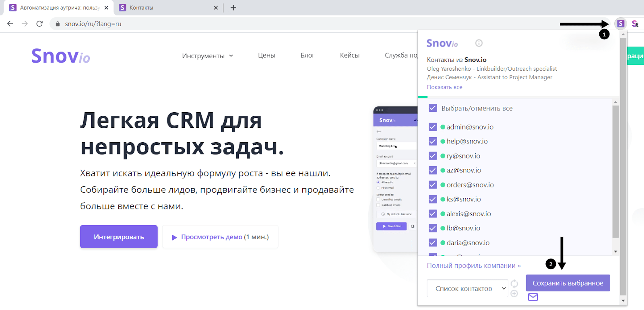Screen dimensions: 644x310
Task: Open a new browser tab with plus icon
Action: tap(233, 8)
